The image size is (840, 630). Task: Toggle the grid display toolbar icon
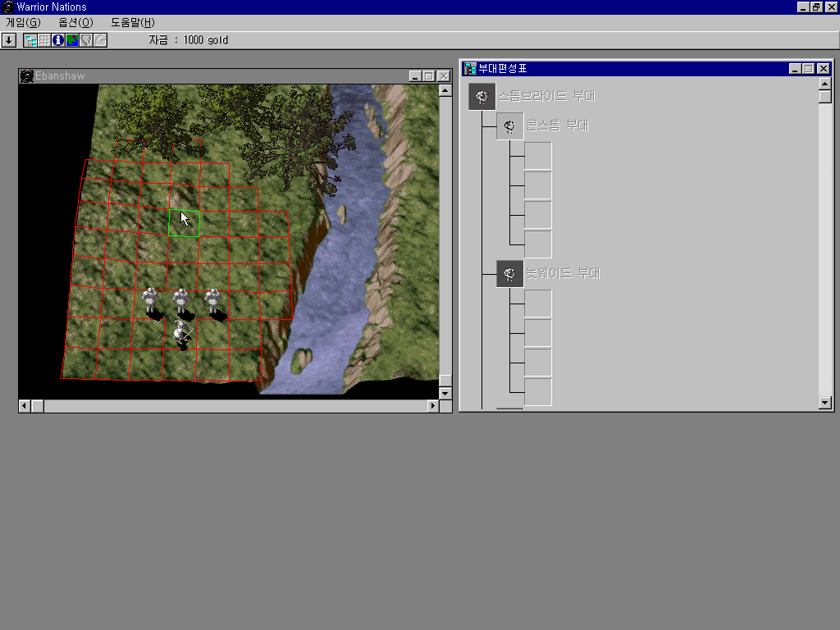pos(44,40)
